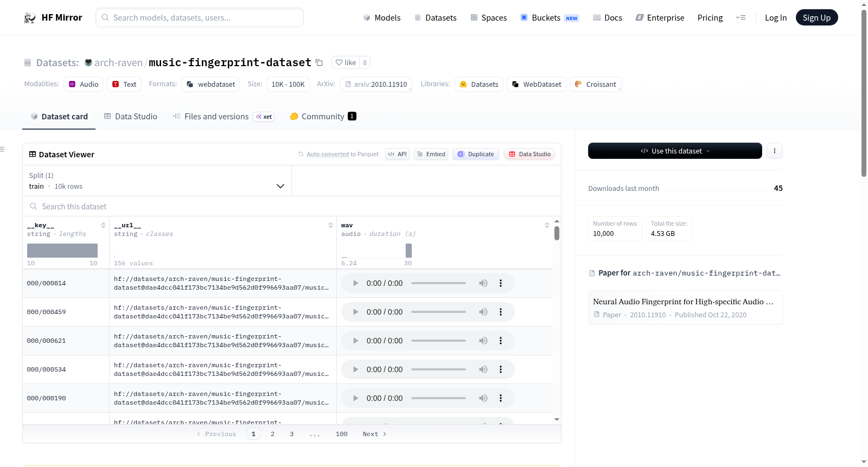Focus the models, datasets, users search box
Screen dimensions: 868x467
(x=200, y=17)
